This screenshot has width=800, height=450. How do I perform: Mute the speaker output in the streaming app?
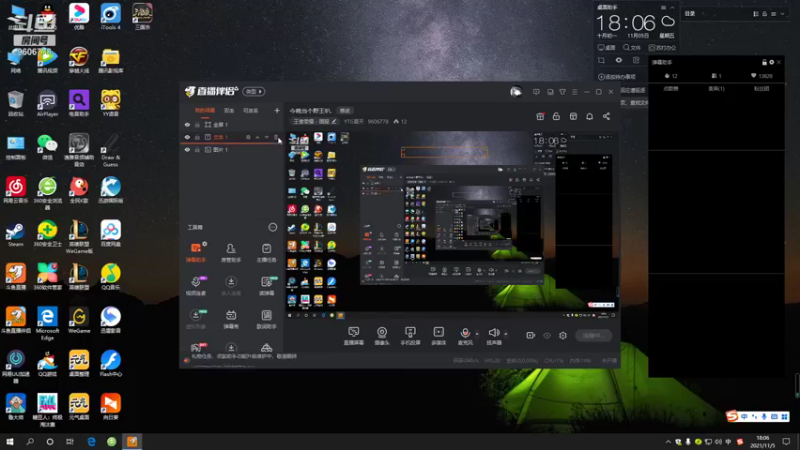coord(493,333)
